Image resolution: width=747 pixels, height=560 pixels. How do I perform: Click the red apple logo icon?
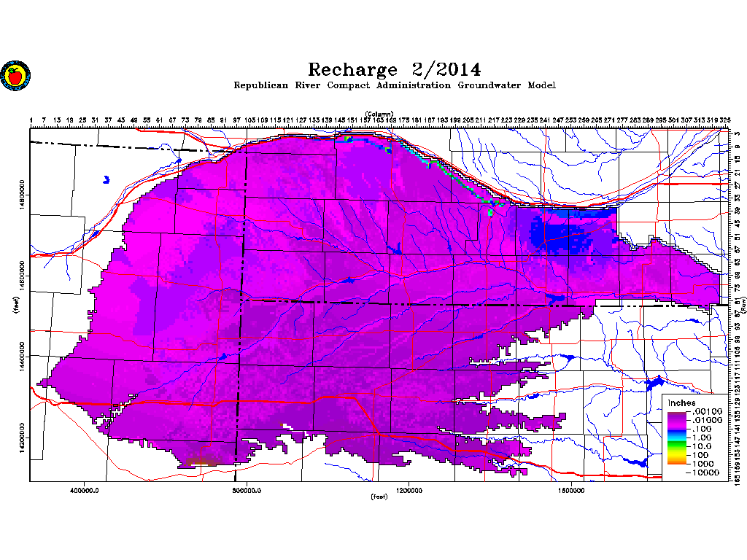(x=13, y=75)
